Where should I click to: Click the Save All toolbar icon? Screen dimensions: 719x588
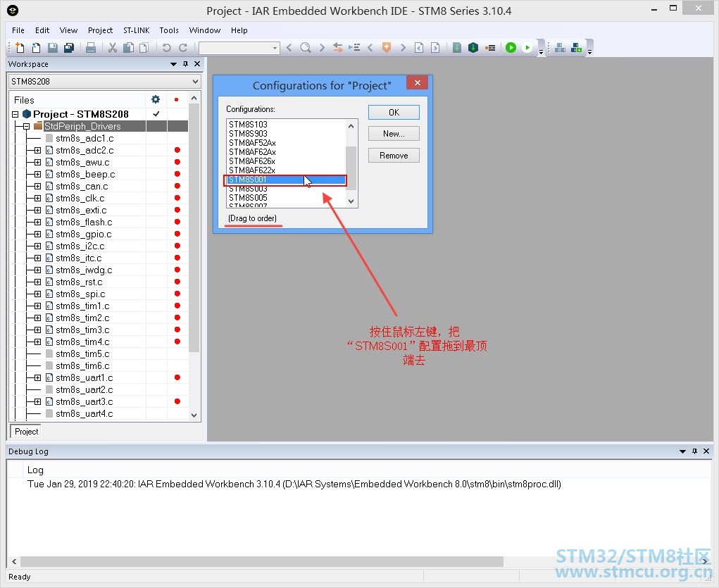(x=69, y=47)
